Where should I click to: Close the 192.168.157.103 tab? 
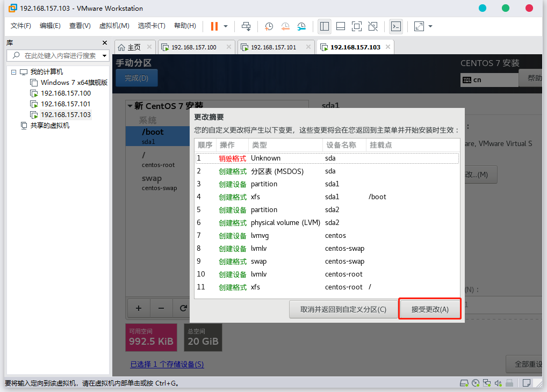pos(388,47)
